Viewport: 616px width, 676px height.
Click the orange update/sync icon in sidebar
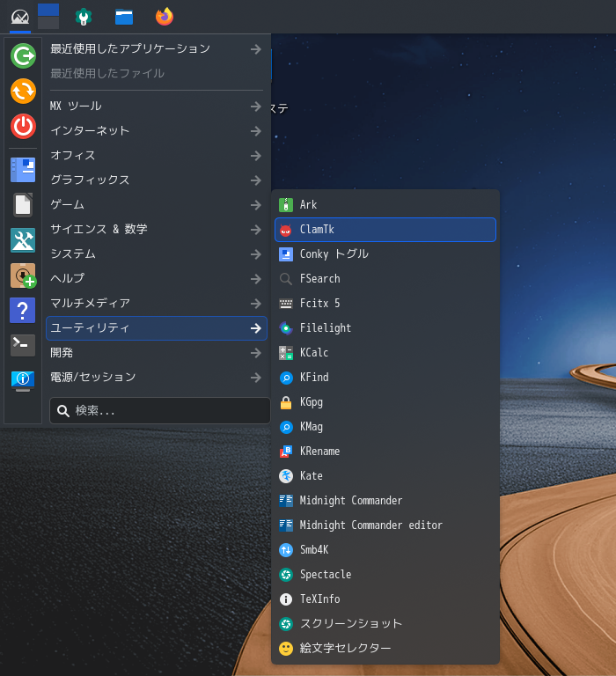click(23, 92)
